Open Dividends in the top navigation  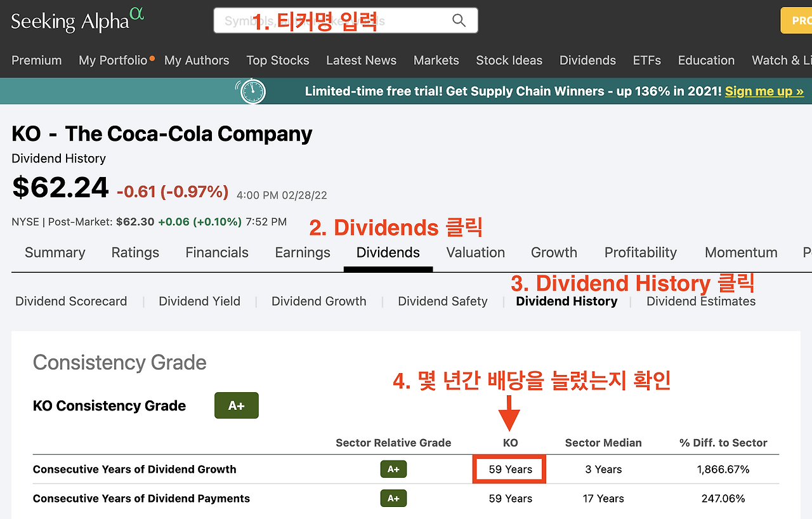[x=587, y=60]
